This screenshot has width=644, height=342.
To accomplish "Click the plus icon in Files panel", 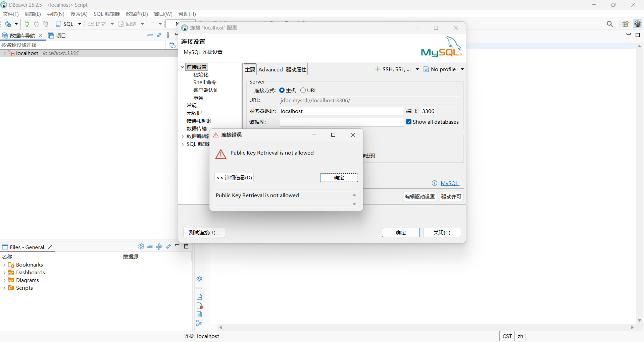I will click(x=159, y=246).
